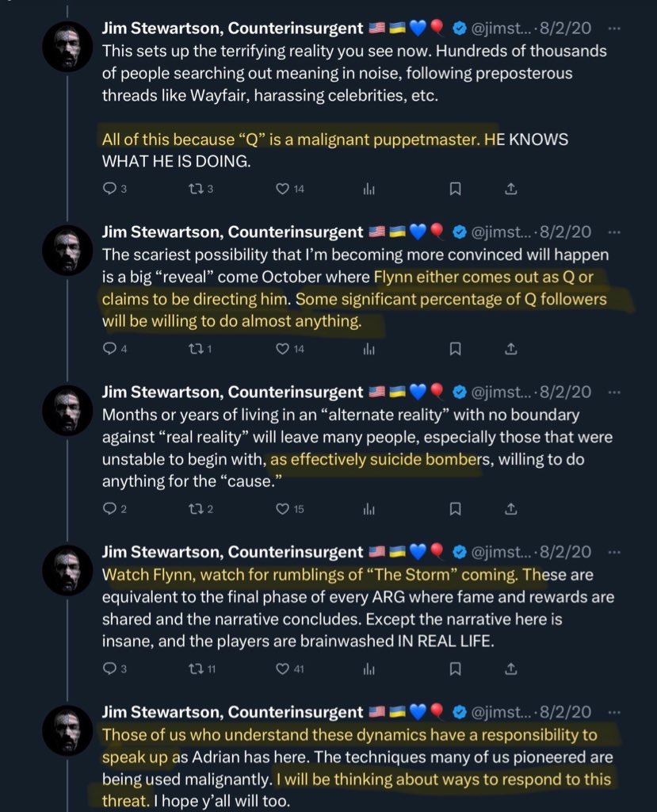Like the tweet with 41 likes
Screen dimensions: 657x812
coord(290,668)
